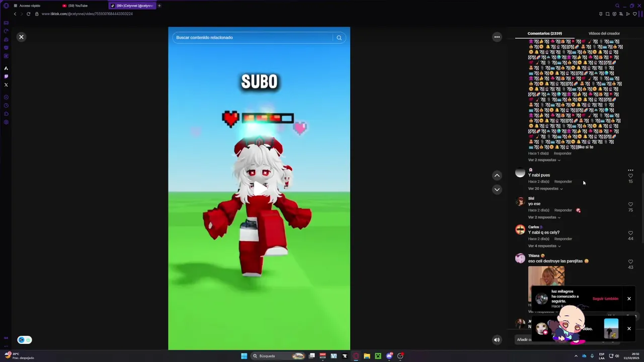Open the Acceso rápido browser tab

click(x=28, y=6)
